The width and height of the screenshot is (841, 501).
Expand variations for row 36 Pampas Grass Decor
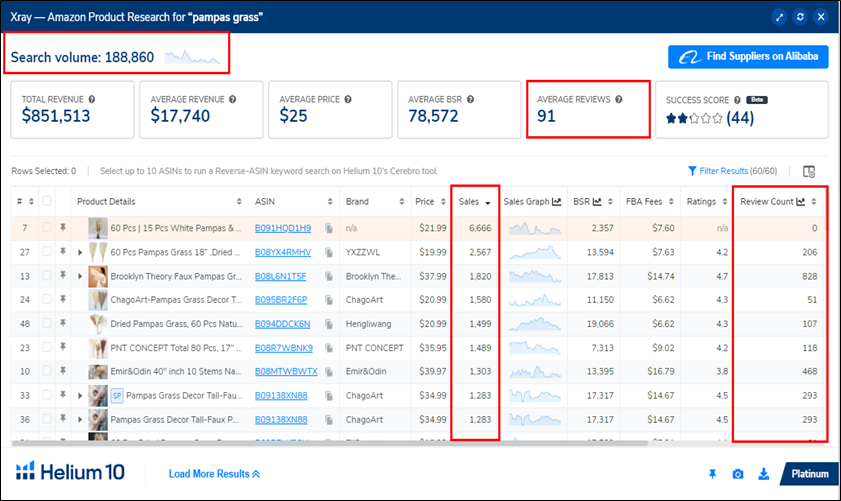[x=80, y=419]
